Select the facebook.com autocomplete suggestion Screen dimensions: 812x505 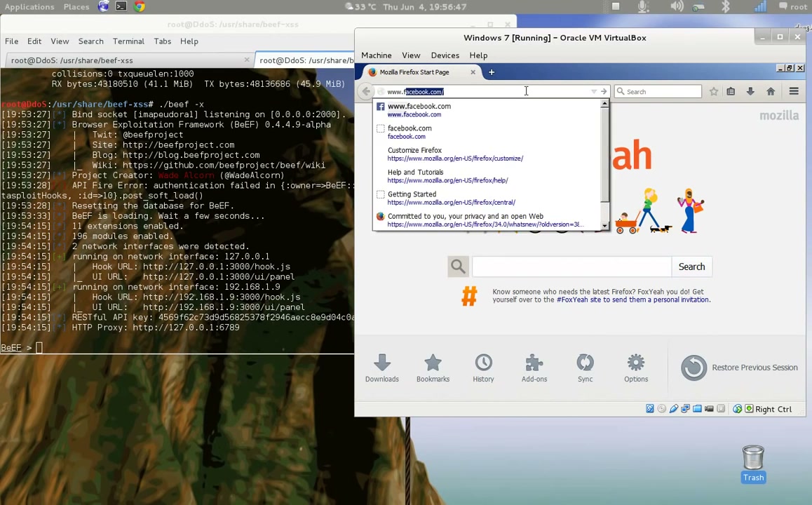click(x=487, y=132)
